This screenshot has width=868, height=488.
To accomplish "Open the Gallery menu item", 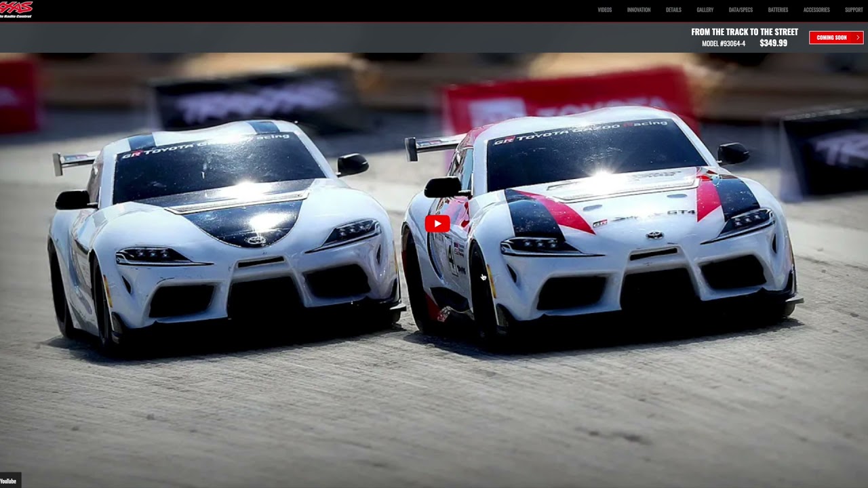I will coord(705,10).
